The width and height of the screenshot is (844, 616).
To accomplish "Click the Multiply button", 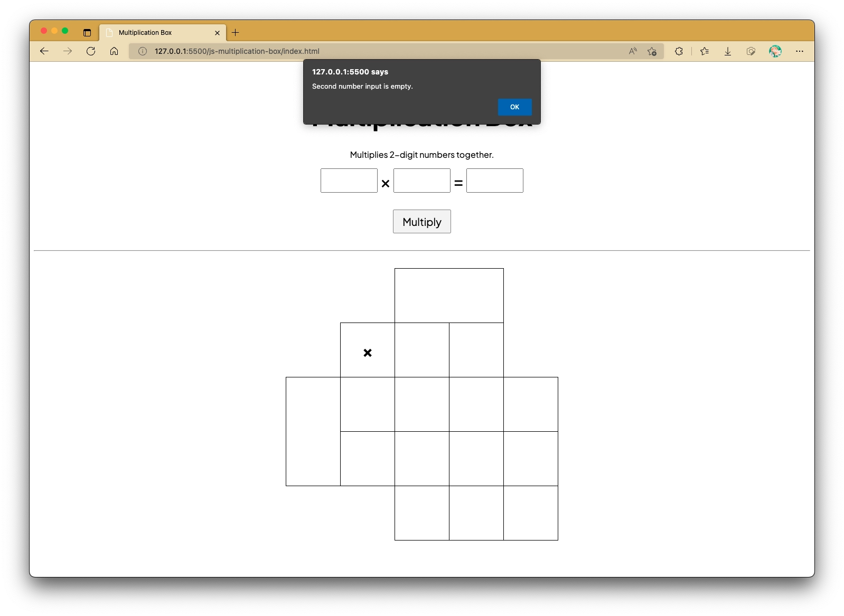I will tap(422, 222).
